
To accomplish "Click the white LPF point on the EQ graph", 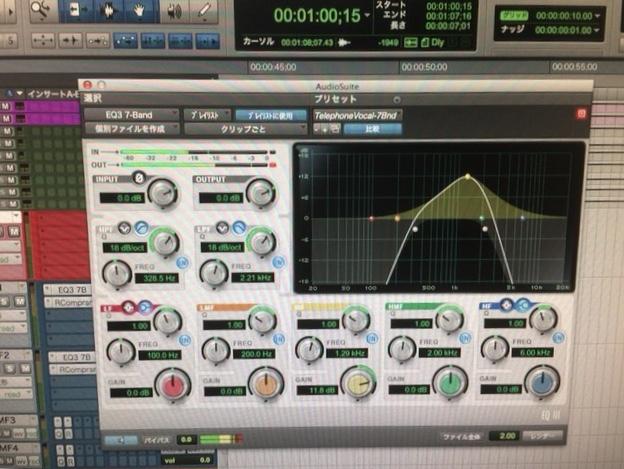I will (x=485, y=229).
